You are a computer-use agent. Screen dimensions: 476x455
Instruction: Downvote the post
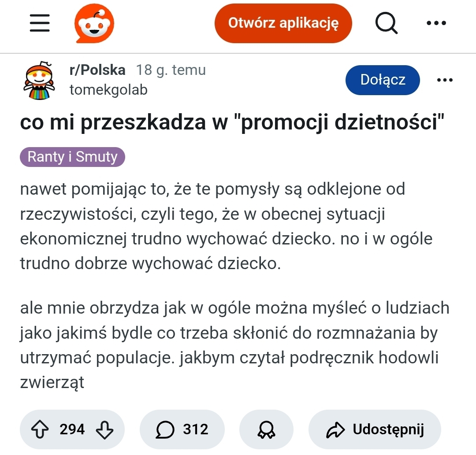coord(104,429)
